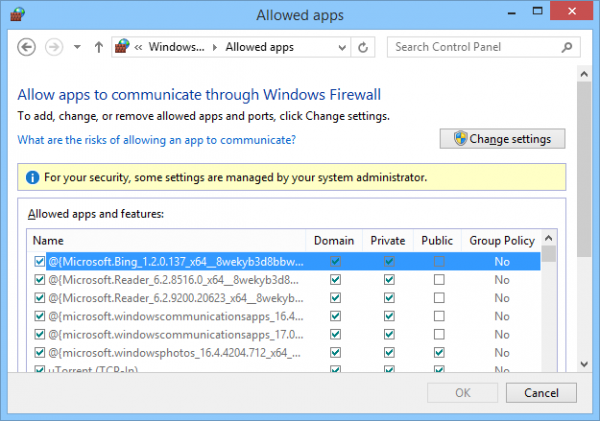This screenshot has width=600, height=421.
Task: Close the Allowed apps window
Action: (x=572, y=11)
